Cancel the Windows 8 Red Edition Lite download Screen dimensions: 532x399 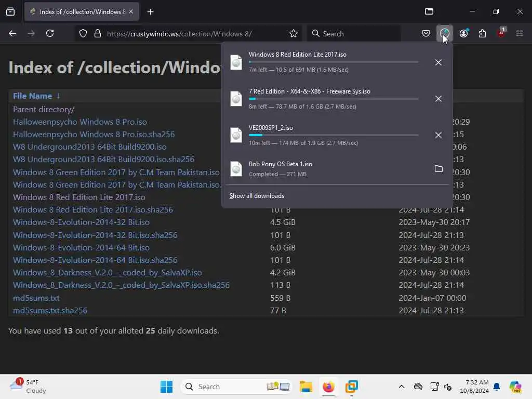tap(438, 62)
